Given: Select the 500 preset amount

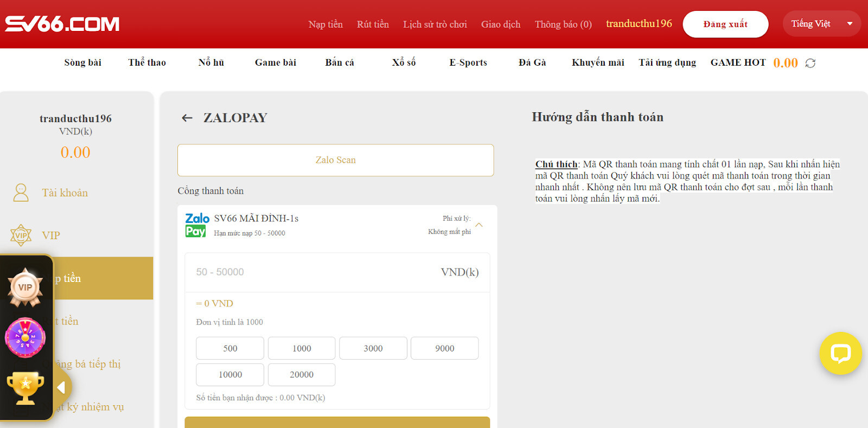Looking at the screenshot, I should pyautogui.click(x=230, y=348).
